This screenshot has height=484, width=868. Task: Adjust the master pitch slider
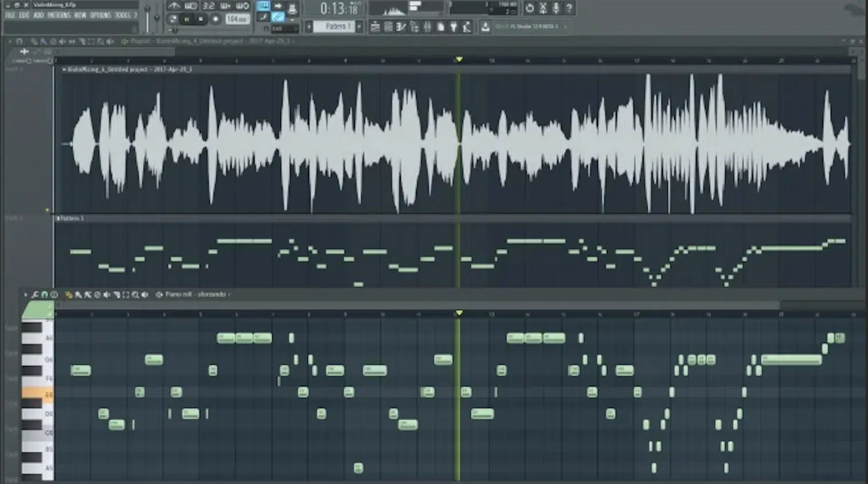click(157, 17)
